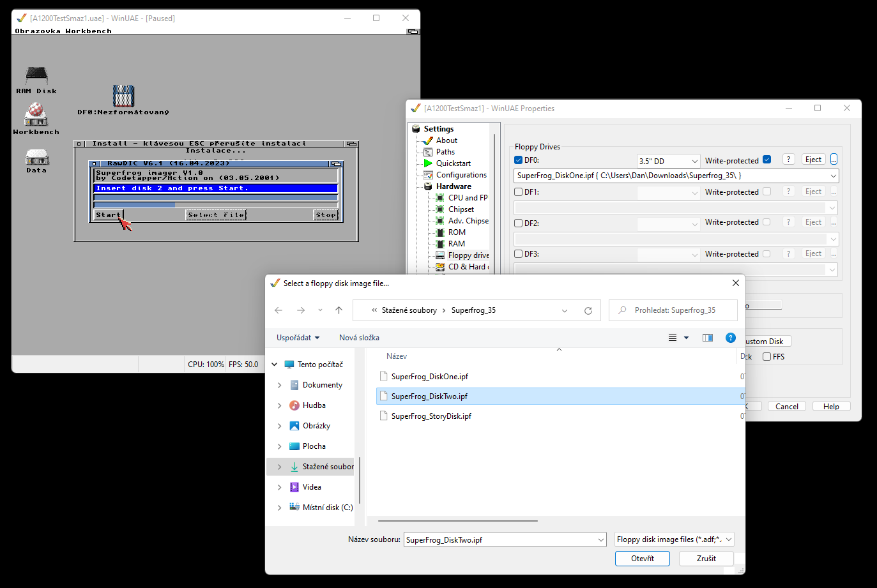
Task: Select Floppy drives in the settings tree
Action: 468,255
